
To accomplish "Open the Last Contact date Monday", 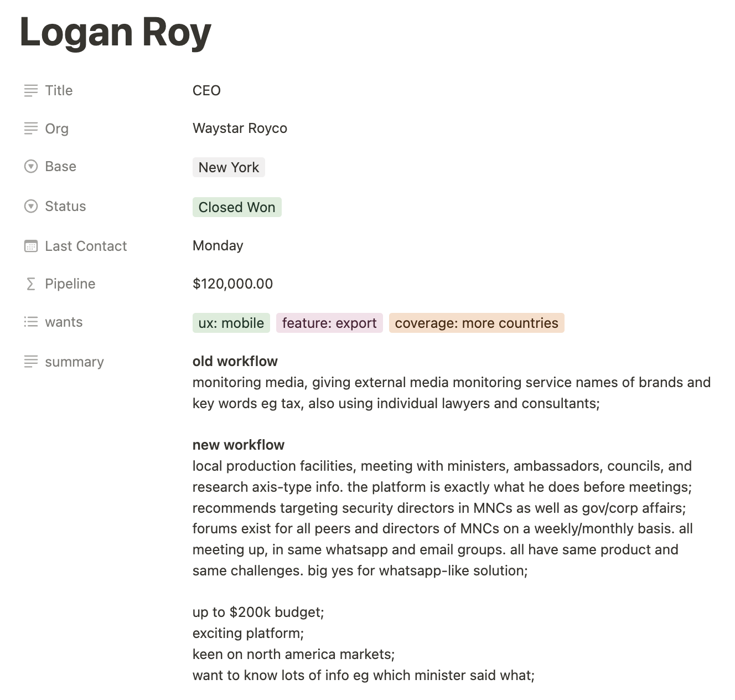I will pyautogui.click(x=218, y=245).
